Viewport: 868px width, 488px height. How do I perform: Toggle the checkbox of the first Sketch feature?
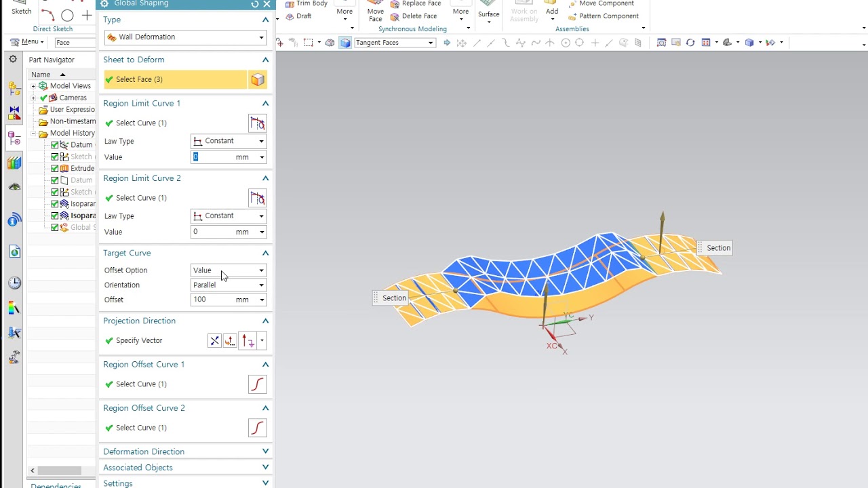pos(56,157)
